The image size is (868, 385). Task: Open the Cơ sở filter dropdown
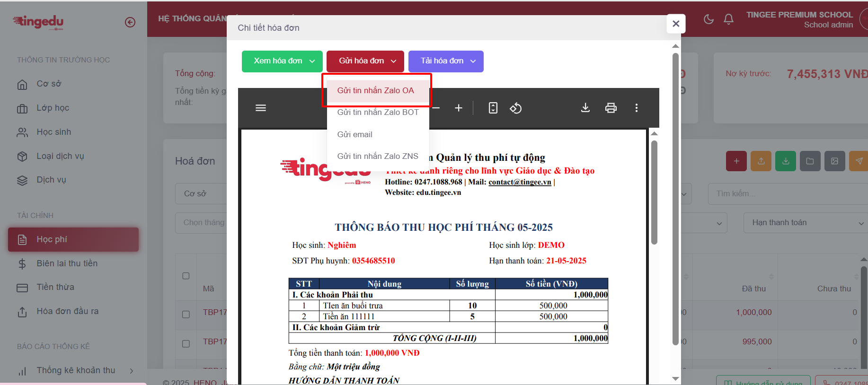click(201, 194)
